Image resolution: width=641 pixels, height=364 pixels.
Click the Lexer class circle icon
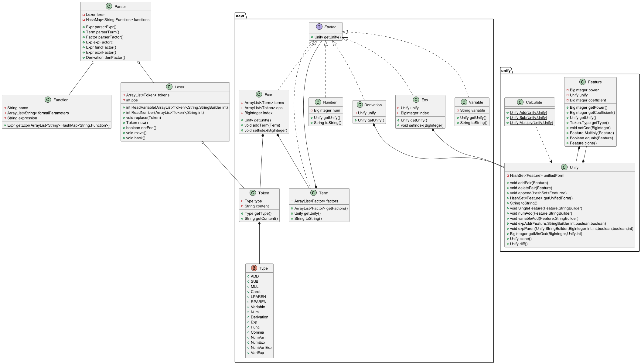pyautogui.click(x=169, y=87)
